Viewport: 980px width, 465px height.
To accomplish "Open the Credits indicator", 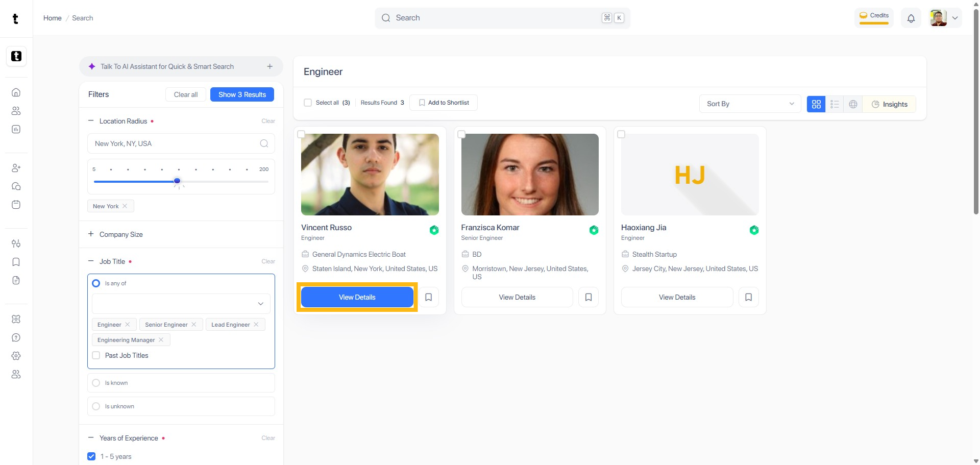I will point(874,17).
